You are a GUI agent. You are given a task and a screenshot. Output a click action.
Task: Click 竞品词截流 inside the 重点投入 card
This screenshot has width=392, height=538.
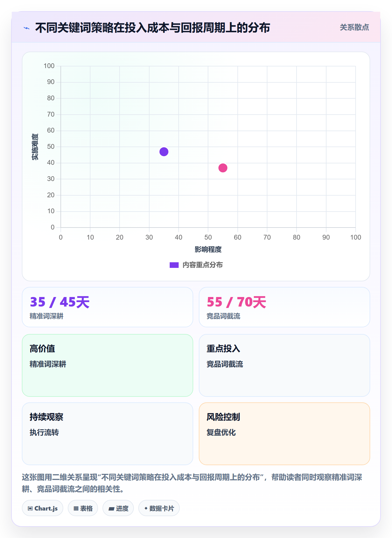click(x=225, y=364)
